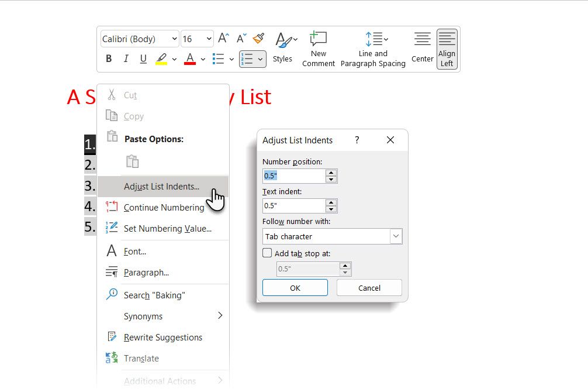Search "Baking" from context menu
The height and width of the screenshot is (389, 588).
(x=163, y=295)
